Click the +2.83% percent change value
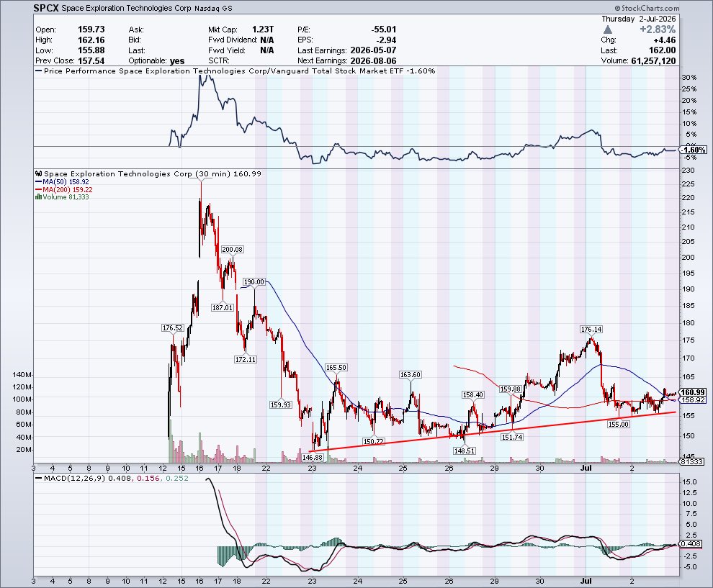Viewport: 713px width, 588px height. 658,30
